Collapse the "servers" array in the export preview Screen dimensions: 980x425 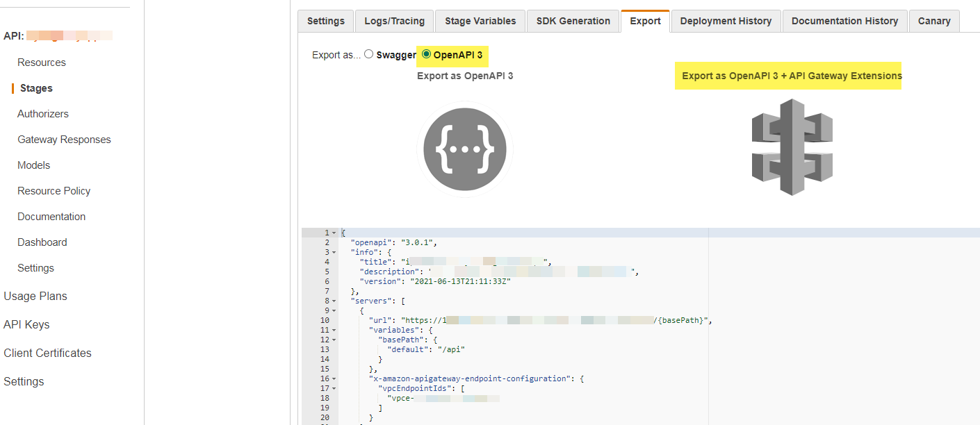[335, 300]
